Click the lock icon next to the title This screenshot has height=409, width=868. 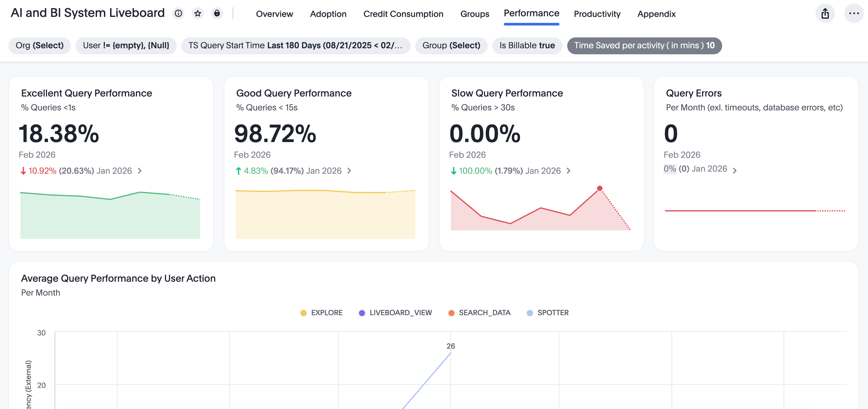217,14
